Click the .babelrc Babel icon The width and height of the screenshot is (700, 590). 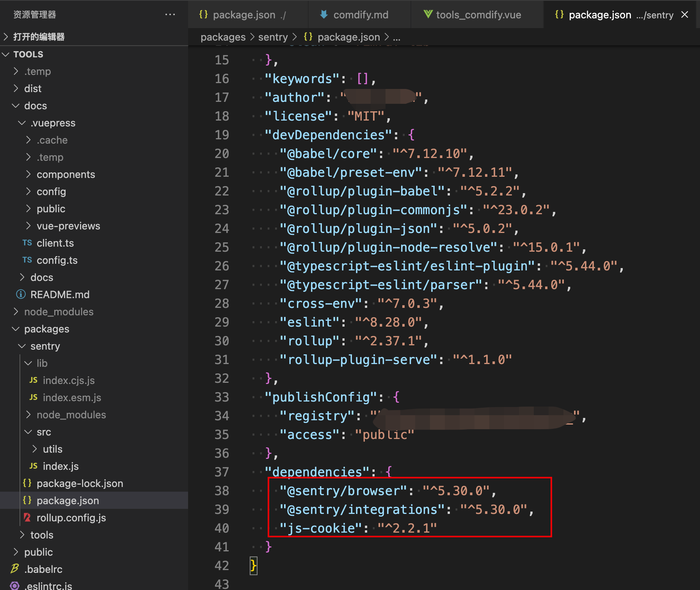click(x=15, y=569)
